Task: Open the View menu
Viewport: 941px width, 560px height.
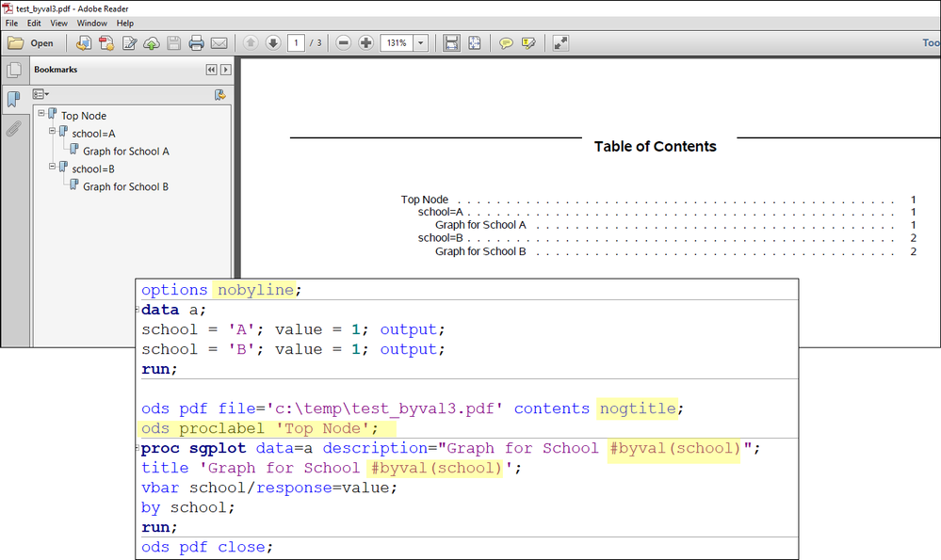Action: point(58,23)
